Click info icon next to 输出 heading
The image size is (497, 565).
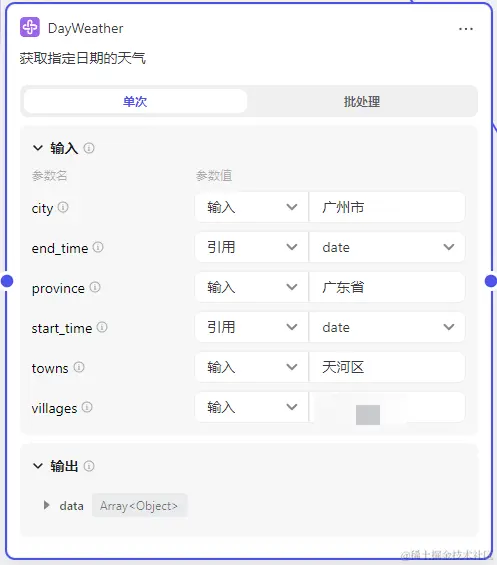89,466
